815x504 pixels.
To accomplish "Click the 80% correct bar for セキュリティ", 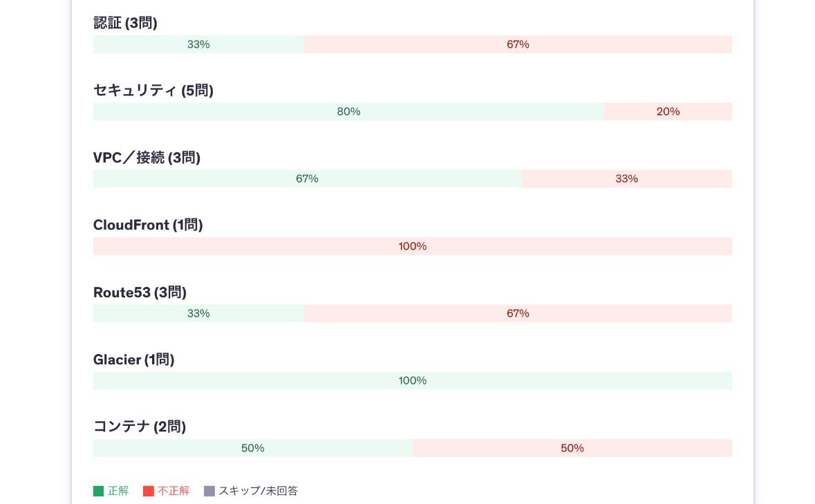I will [349, 112].
